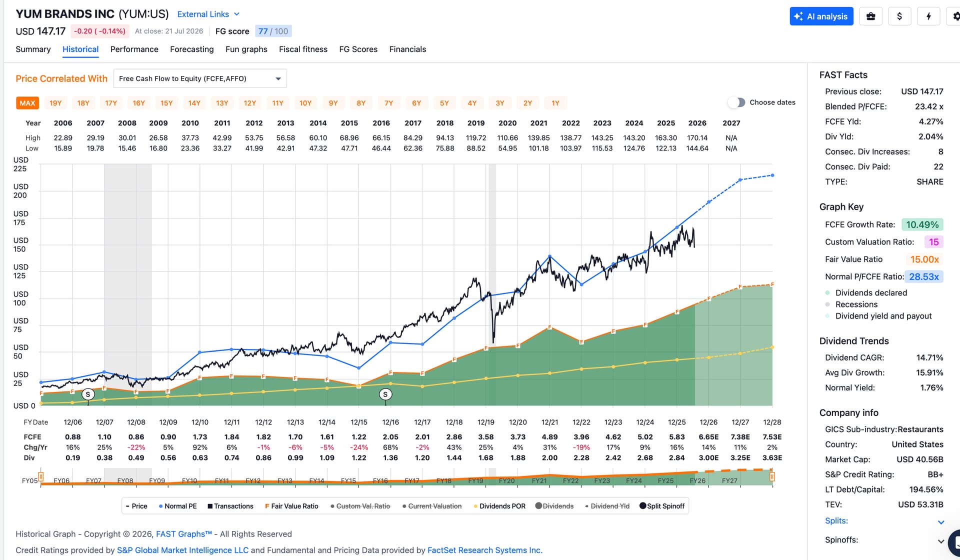This screenshot has height=560, width=960.
Task: Toggle Recessions in Graph Key
Action: click(x=851, y=304)
